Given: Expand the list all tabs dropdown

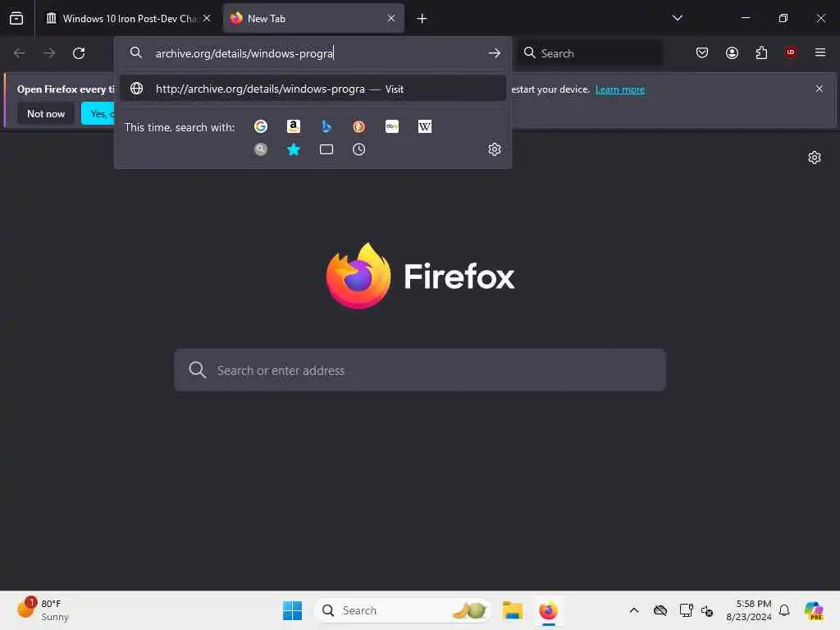Looking at the screenshot, I should click(677, 18).
